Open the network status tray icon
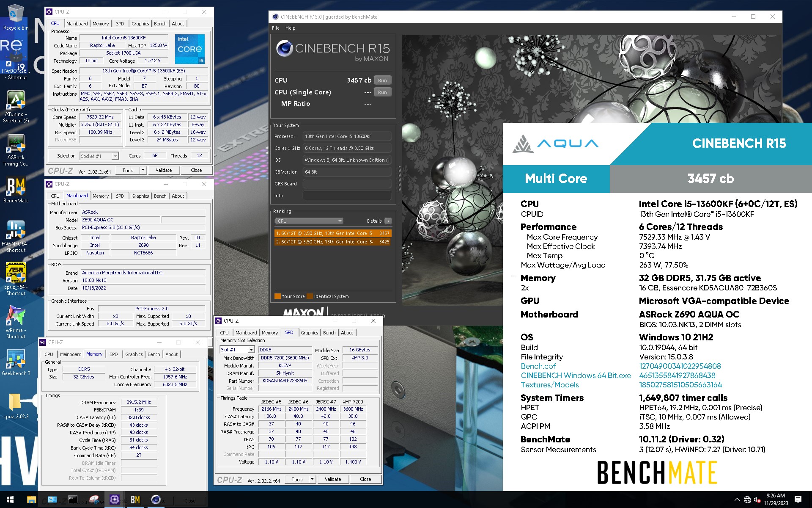 pos(747,500)
